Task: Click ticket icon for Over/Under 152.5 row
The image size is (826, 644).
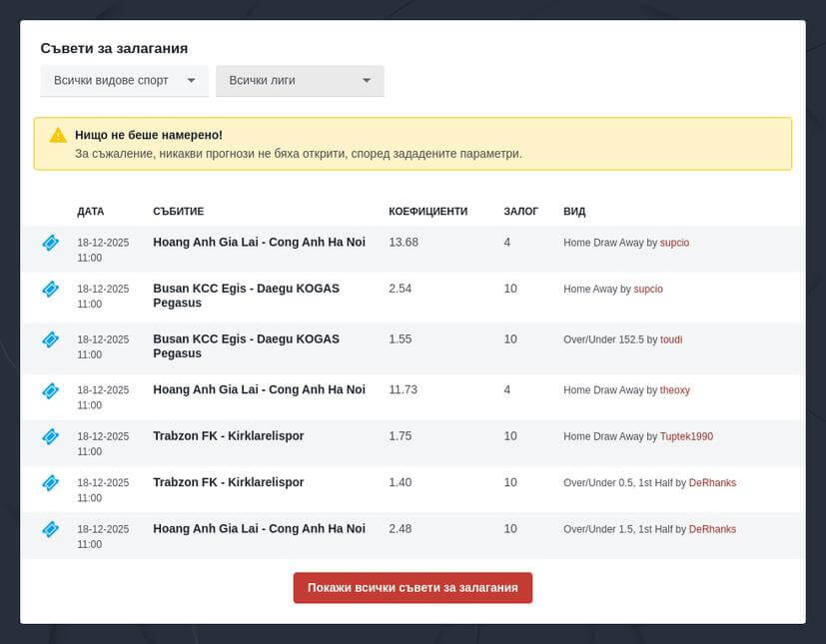Action: (50, 339)
